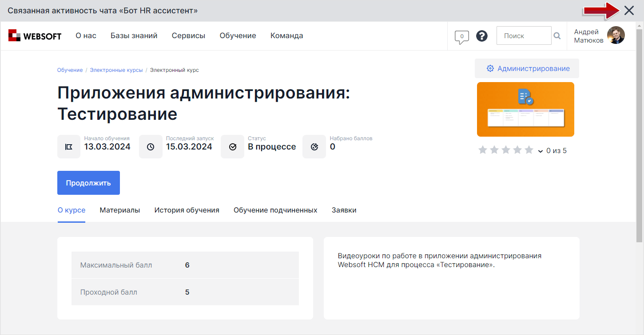
Task: Open the Команда menu
Action: pyautogui.click(x=286, y=35)
